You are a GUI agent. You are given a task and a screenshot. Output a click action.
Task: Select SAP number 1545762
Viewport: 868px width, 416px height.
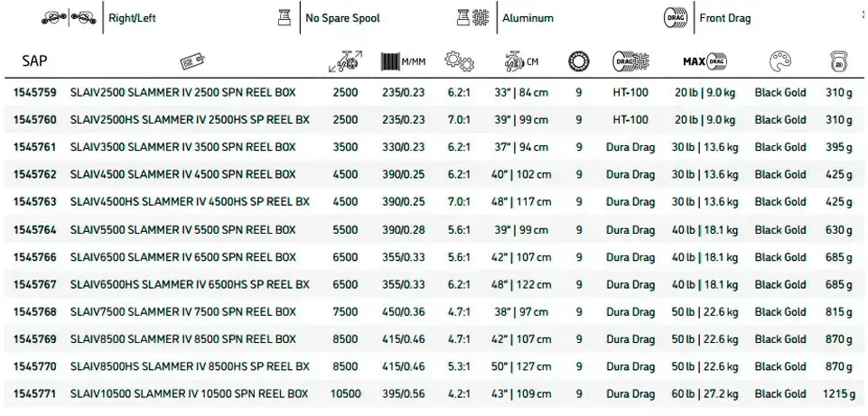click(x=35, y=174)
